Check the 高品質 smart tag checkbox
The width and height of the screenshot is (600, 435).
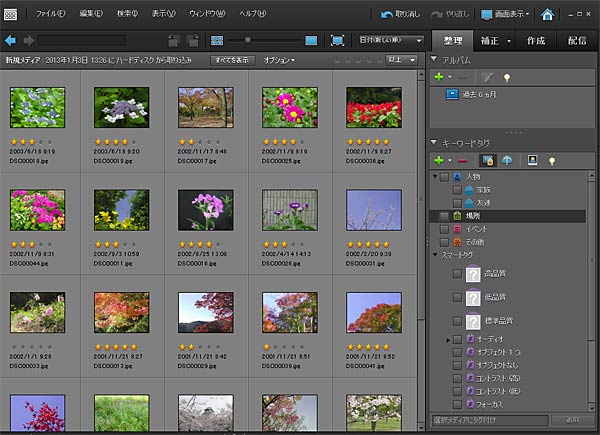click(457, 274)
